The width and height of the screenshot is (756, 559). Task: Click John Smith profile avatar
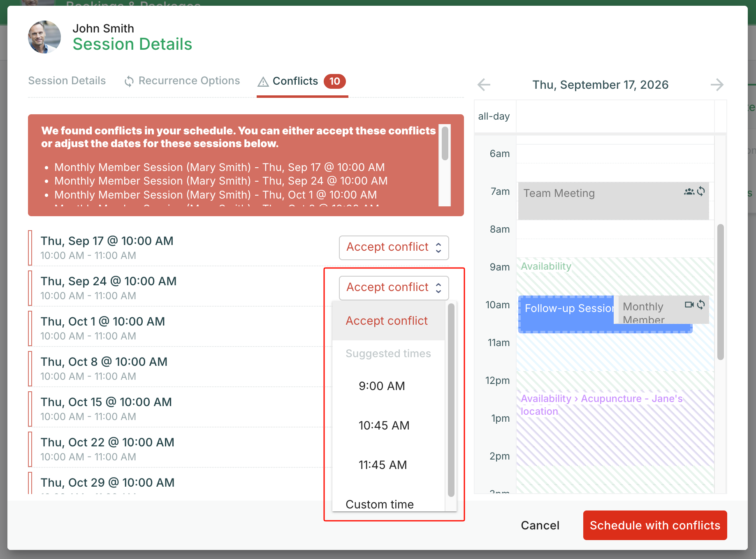[44, 37]
